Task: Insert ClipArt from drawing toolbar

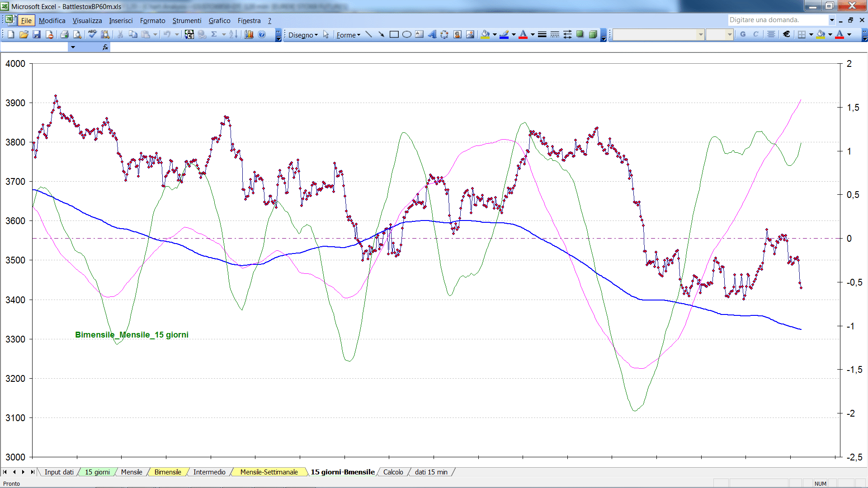Action: pyautogui.click(x=458, y=34)
